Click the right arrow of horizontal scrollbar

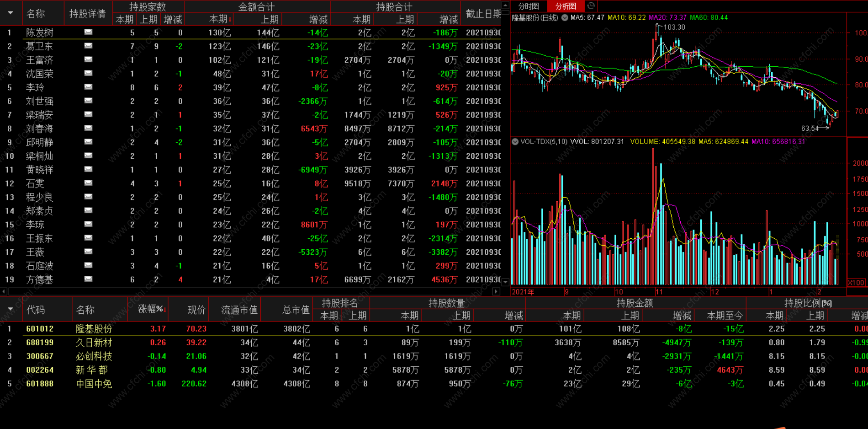click(x=497, y=291)
